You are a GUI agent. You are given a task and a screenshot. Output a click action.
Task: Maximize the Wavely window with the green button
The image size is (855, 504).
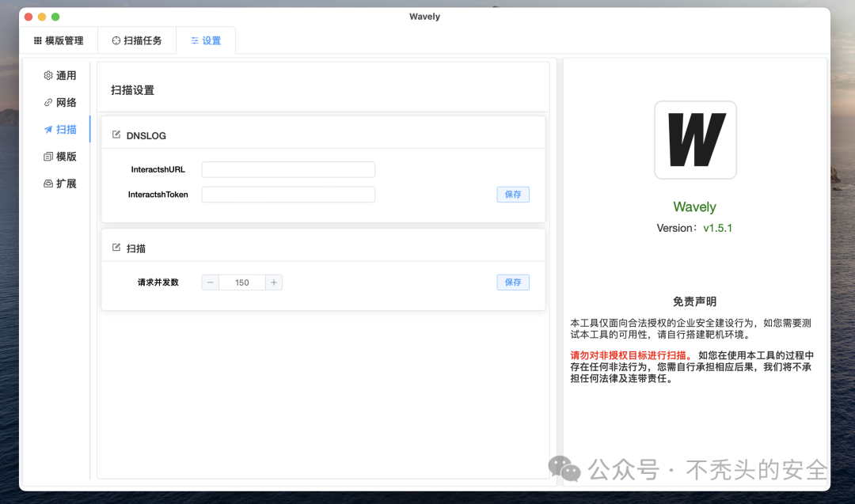point(55,17)
